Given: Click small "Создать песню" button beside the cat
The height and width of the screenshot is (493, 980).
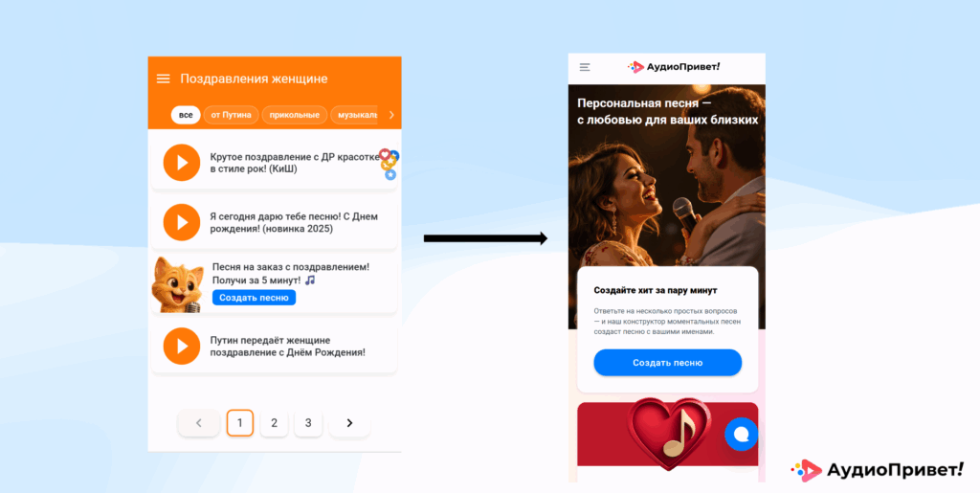Looking at the screenshot, I should pos(254,298).
